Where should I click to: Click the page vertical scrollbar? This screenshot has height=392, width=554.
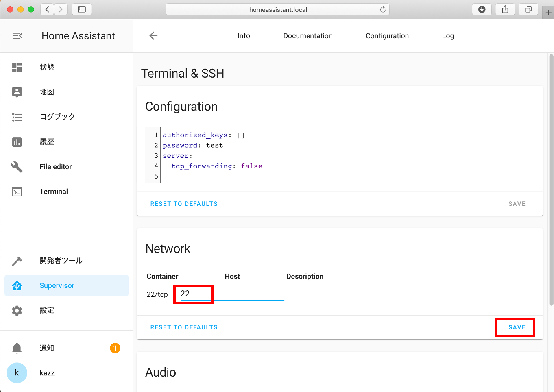click(x=551, y=179)
